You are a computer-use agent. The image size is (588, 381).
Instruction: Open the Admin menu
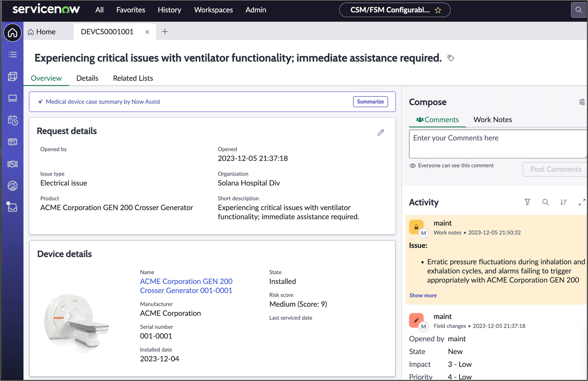(256, 10)
